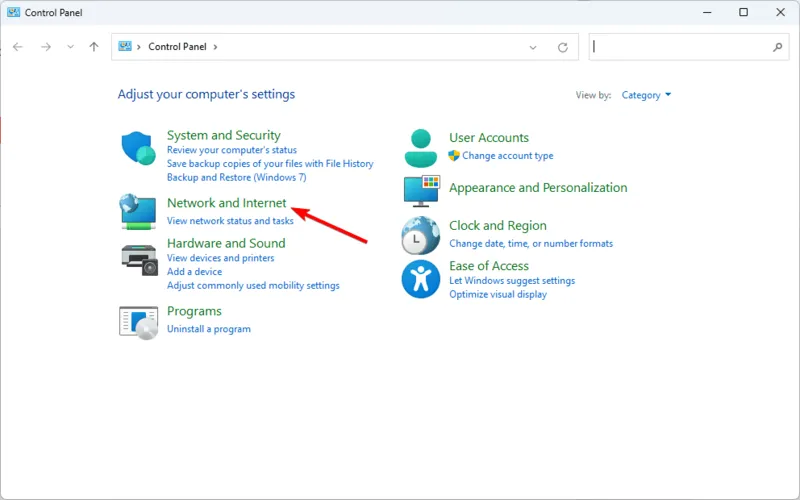Image resolution: width=800 pixels, height=500 pixels.
Task: Click the Network and Internet globe icon
Action: 138,212
